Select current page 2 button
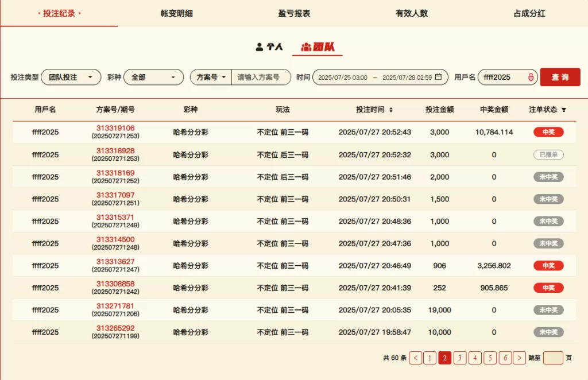 pyautogui.click(x=445, y=358)
